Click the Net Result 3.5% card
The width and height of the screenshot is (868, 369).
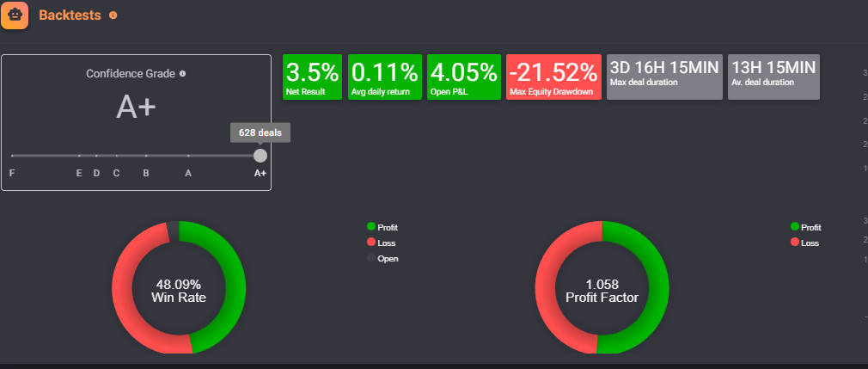(x=312, y=77)
